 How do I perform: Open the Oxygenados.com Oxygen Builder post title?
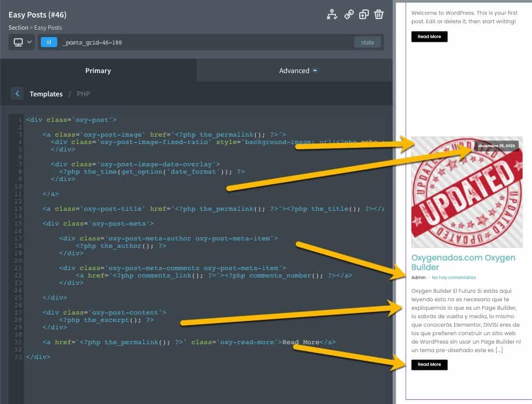coord(463,263)
